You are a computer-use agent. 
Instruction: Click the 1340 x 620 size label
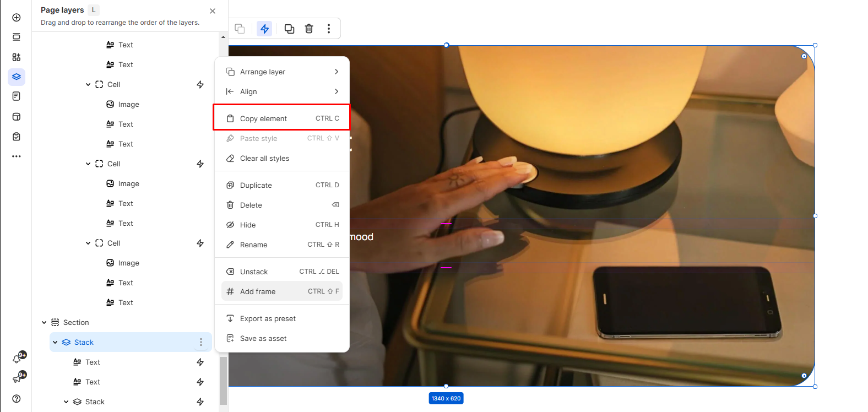(x=446, y=398)
